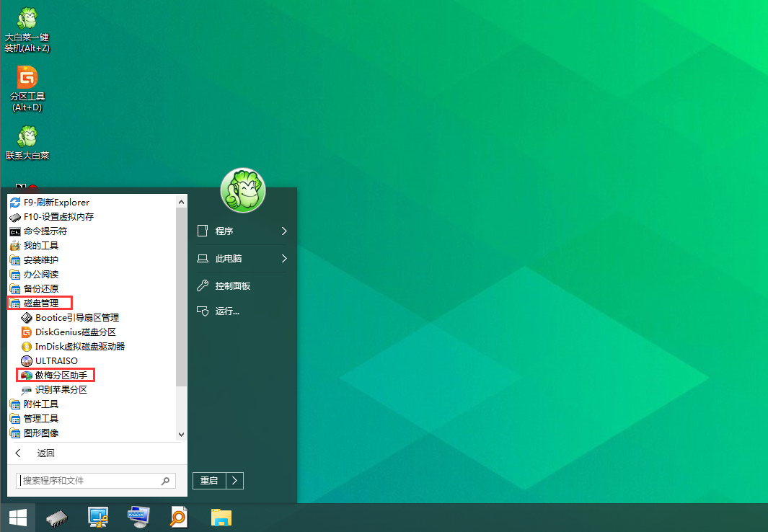This screenshot has height=532, width=768.
Task: Launch DiskGenius磁盘分区
Action: tap(69, 332)
